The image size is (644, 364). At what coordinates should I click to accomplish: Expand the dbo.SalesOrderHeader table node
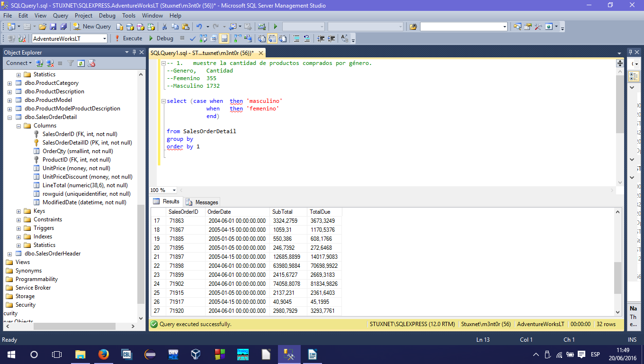[x=10, y=254]
